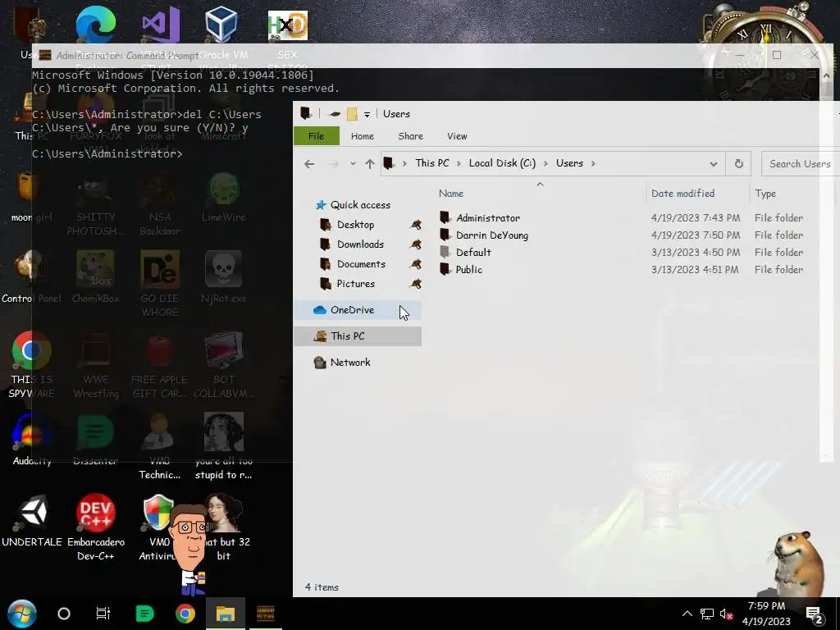The image size is (840, 630).
Task: Open the 'youre all too stupid' desktop icon
Action: [223, 446]
